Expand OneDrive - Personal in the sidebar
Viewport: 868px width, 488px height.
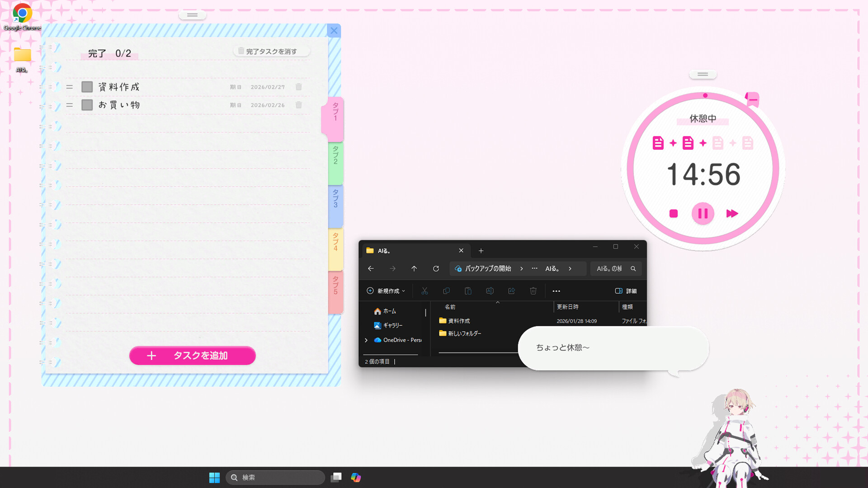[366, 340]
